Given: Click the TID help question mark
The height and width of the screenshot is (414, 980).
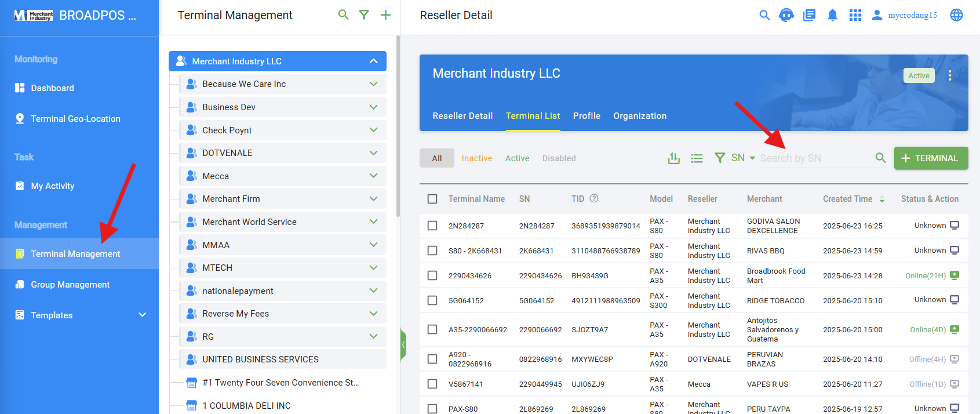Looking at the screenshot, I should tap(594, 198).
